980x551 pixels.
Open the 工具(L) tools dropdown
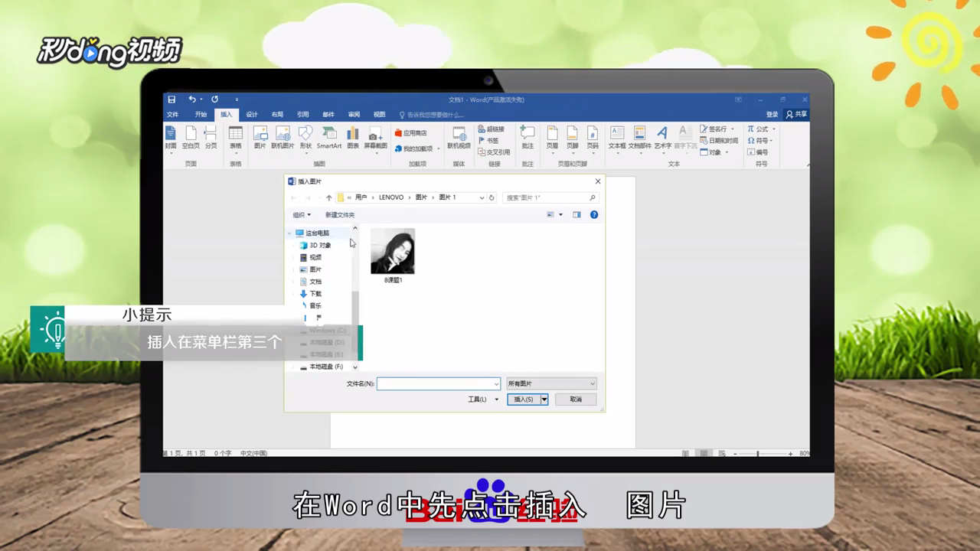(482, 399)
